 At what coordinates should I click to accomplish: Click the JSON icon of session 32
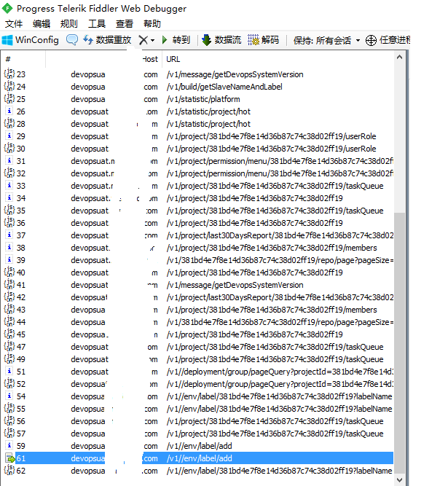click(9, 173)
